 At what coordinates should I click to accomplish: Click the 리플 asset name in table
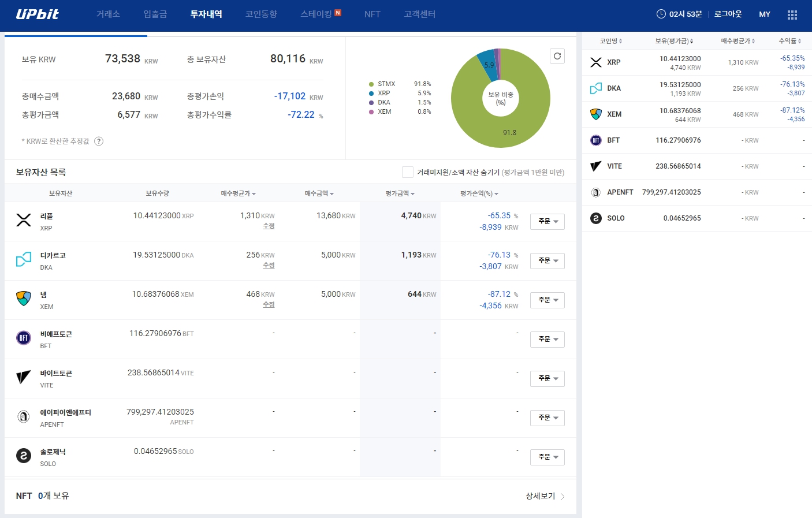point(46,216)
